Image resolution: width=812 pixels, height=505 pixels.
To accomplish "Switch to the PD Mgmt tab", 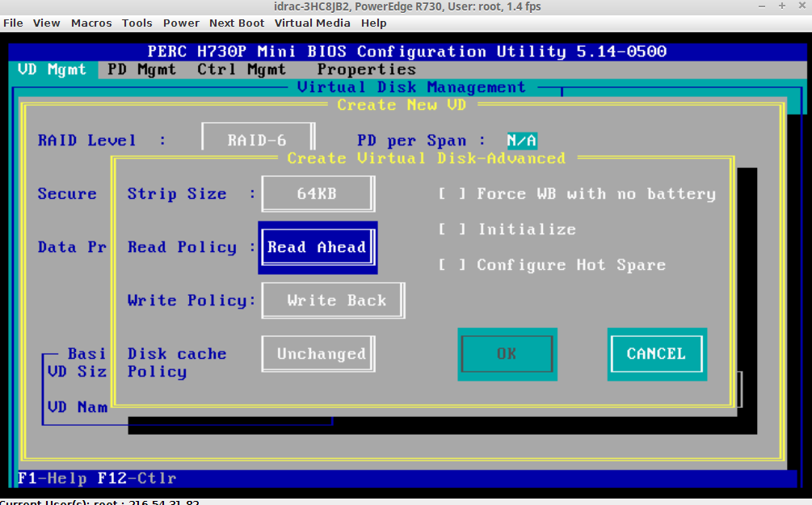I will point(141,69).
